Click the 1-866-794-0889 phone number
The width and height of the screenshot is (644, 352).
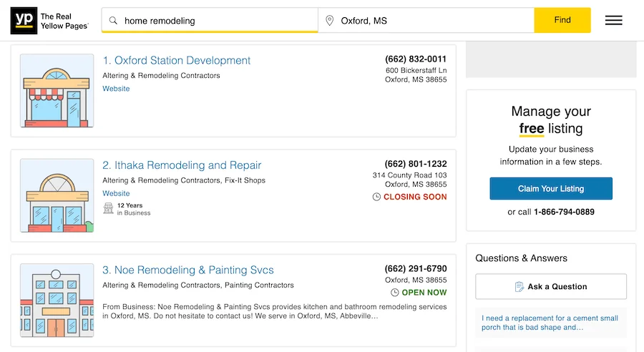[x=564, y=212]
